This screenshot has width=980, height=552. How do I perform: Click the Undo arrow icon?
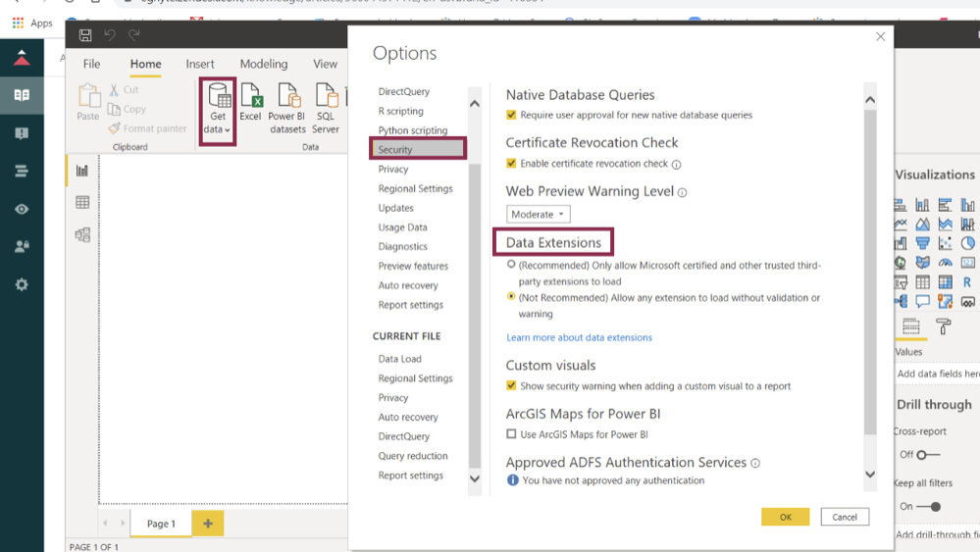tap(110, 35)
